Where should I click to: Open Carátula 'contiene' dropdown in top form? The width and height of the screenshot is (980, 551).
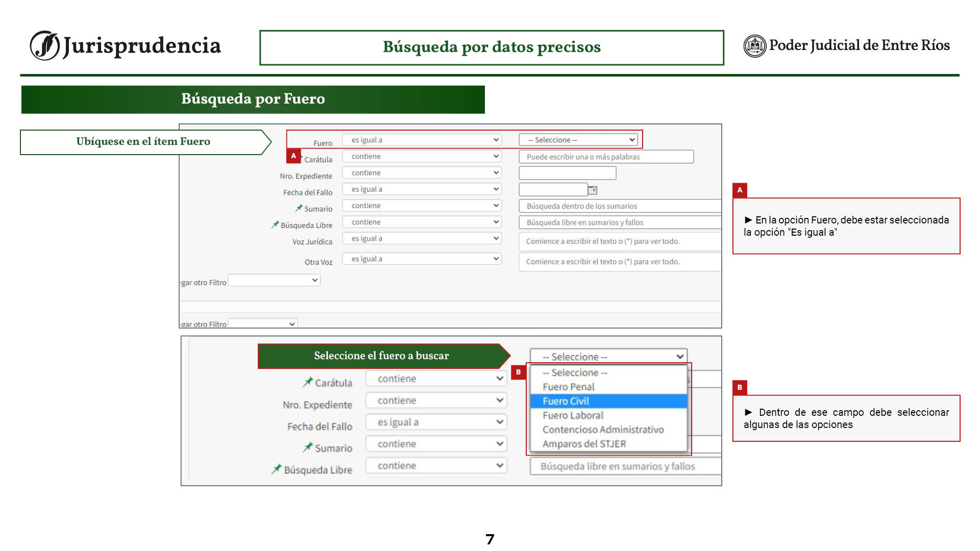(422, 156)
